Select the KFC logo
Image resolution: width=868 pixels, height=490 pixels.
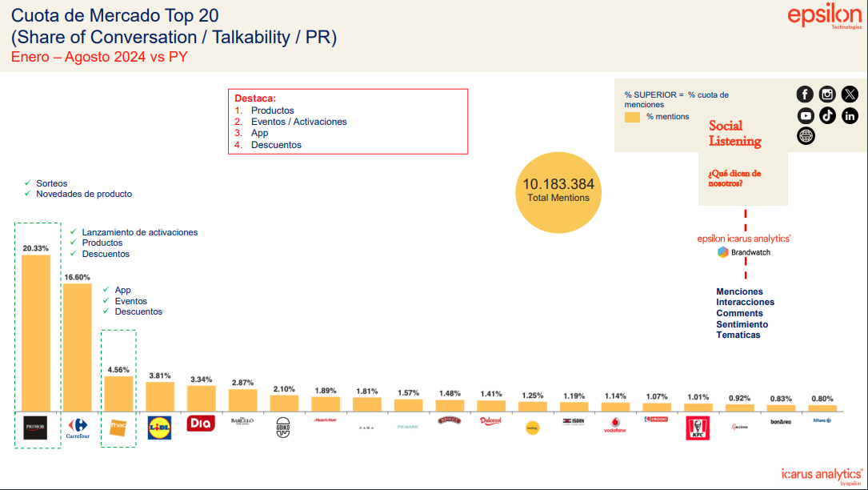tap(698, 428)
